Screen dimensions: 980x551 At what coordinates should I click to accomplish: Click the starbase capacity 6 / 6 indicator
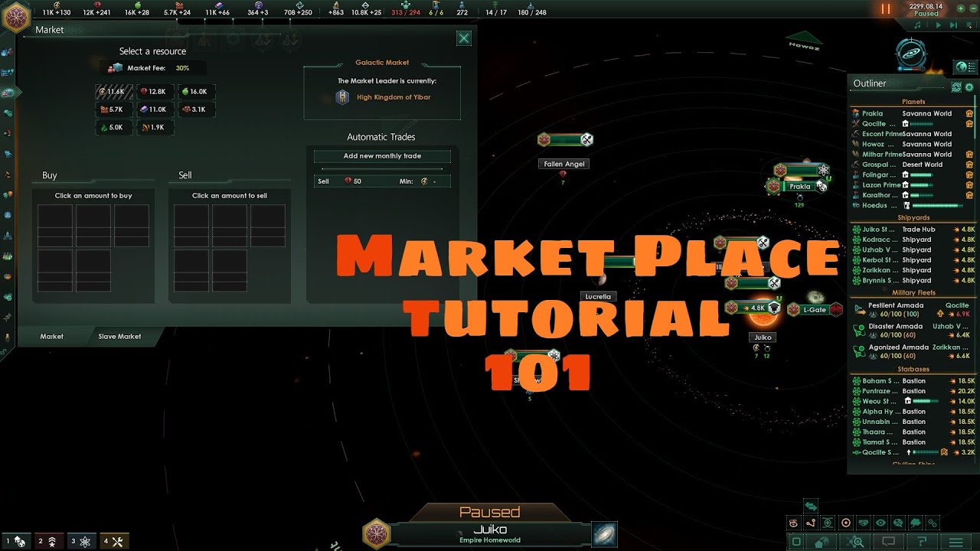(436, 10)
